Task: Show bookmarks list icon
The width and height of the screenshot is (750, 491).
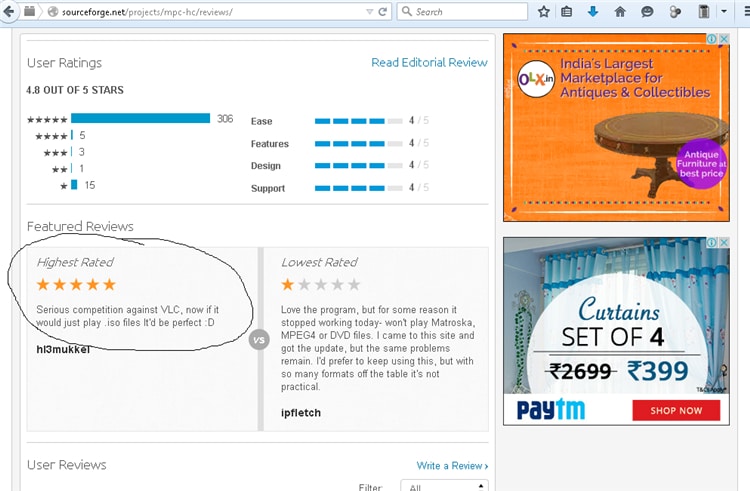Action: (567, 11)
